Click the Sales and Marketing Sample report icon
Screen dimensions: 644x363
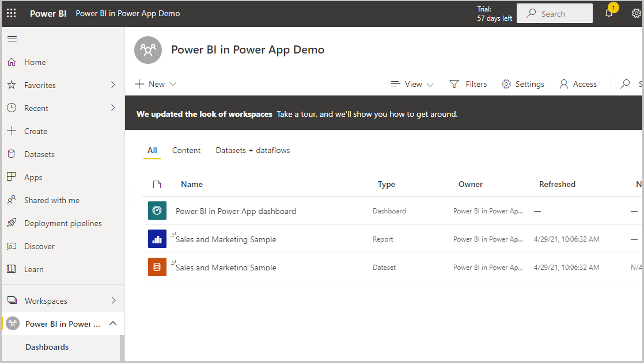157,239
